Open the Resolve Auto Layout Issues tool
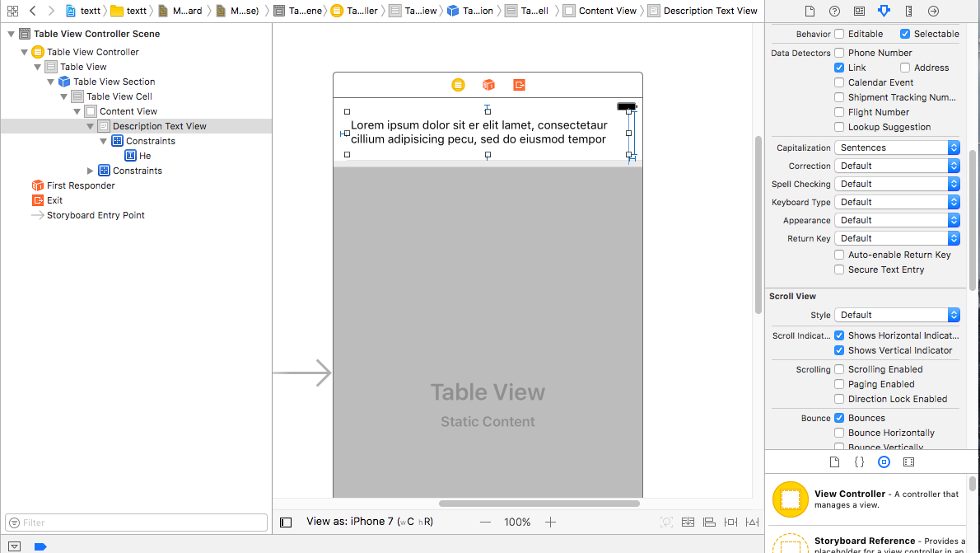980x553 pixels. 752,521
